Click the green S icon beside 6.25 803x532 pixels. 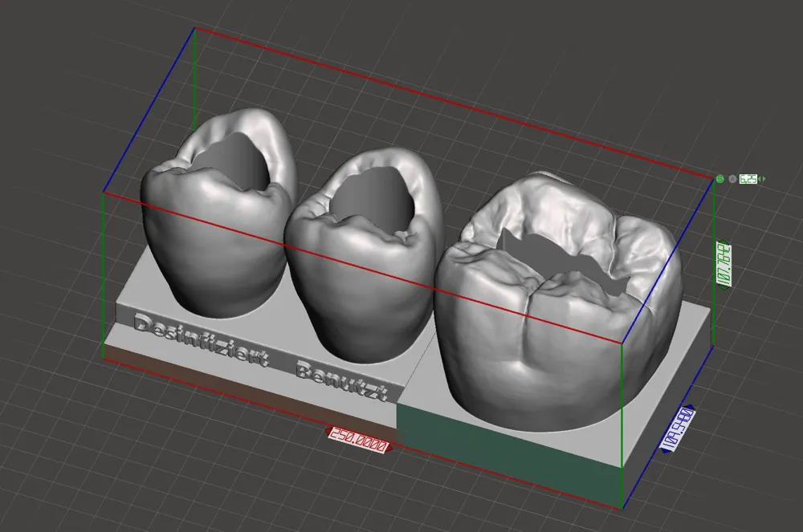(720, 179)
